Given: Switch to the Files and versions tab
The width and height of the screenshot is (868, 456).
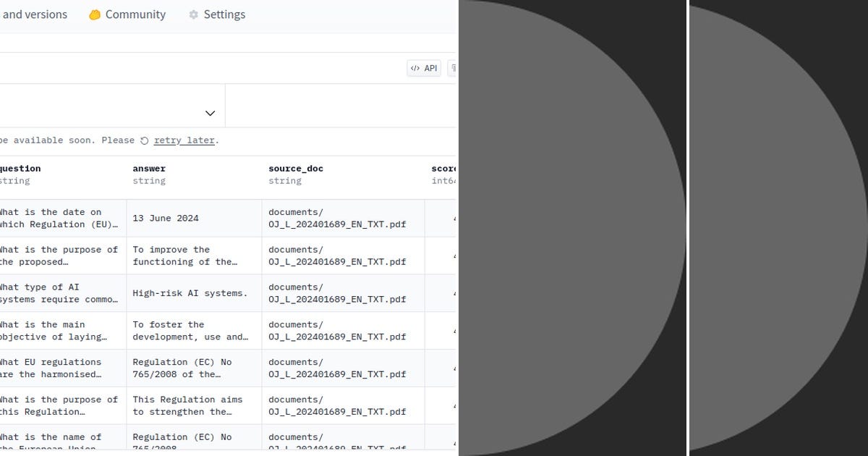Looking at the screenshot, I should [x=33, y=14].
